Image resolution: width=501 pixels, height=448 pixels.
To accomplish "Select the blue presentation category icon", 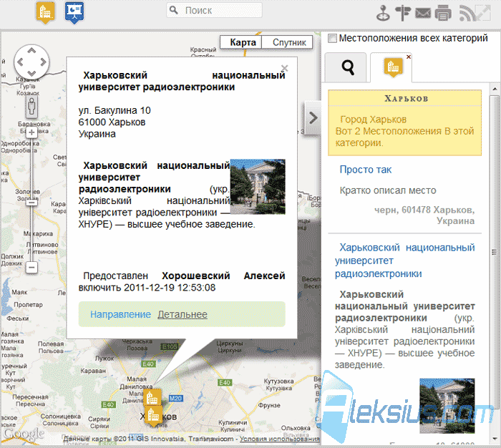I will click(74, 13).
